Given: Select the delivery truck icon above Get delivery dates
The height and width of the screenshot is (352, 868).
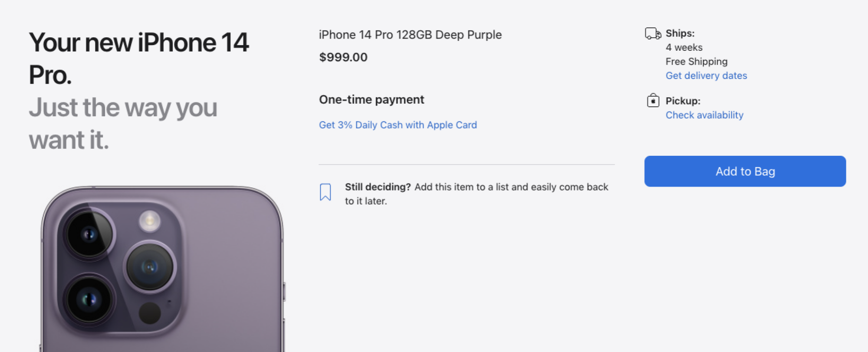Looking at the screenshot, I should (653, 33).
